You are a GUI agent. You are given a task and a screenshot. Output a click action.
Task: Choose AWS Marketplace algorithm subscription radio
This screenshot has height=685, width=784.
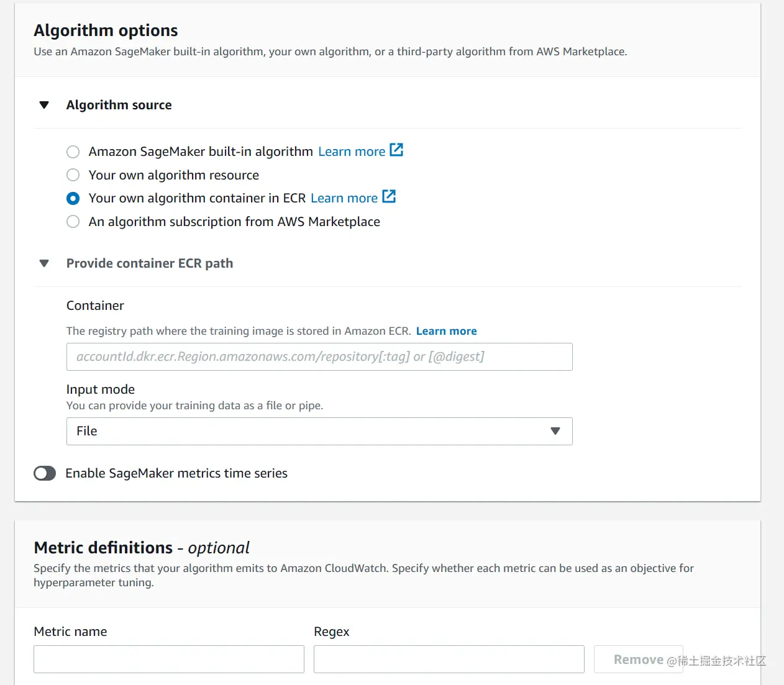click(73, 222)
